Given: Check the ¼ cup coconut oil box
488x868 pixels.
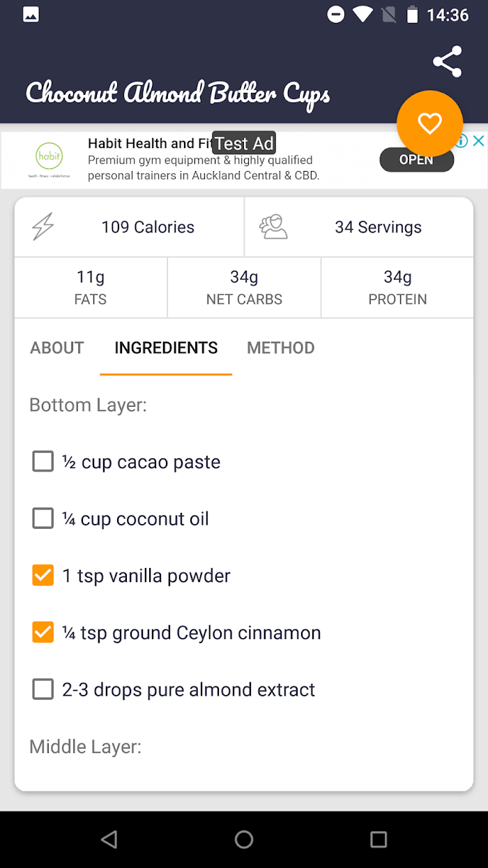Looking at the screenshot, I should 43,518.
